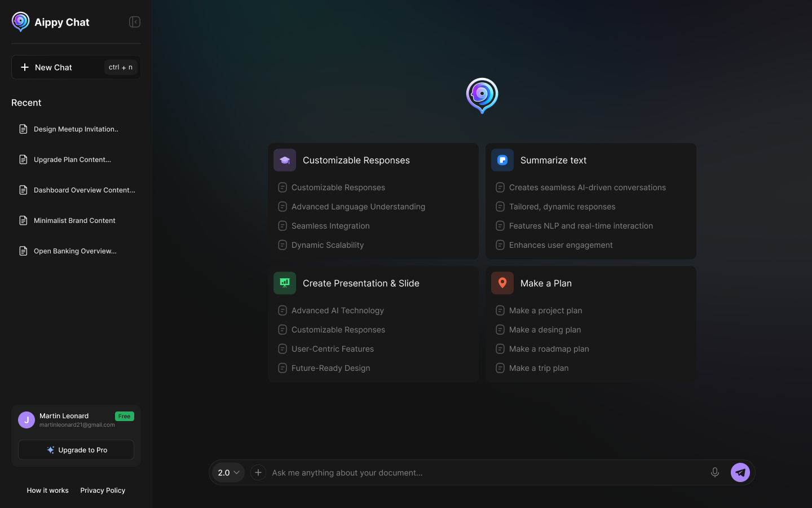
Task: Choose the Dynamic Scalability prompt
Action: click(328, 245)
